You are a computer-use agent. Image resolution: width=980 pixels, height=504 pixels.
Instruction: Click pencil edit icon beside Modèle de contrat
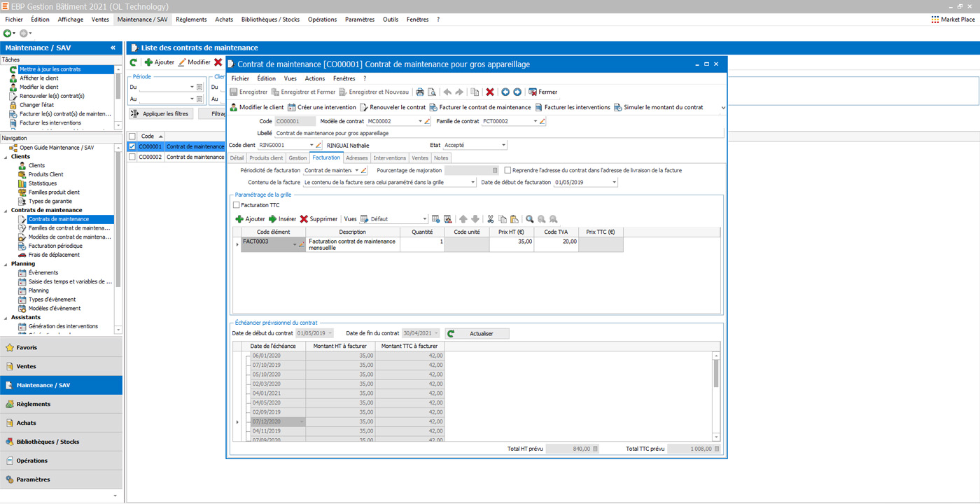pos(428,122)
